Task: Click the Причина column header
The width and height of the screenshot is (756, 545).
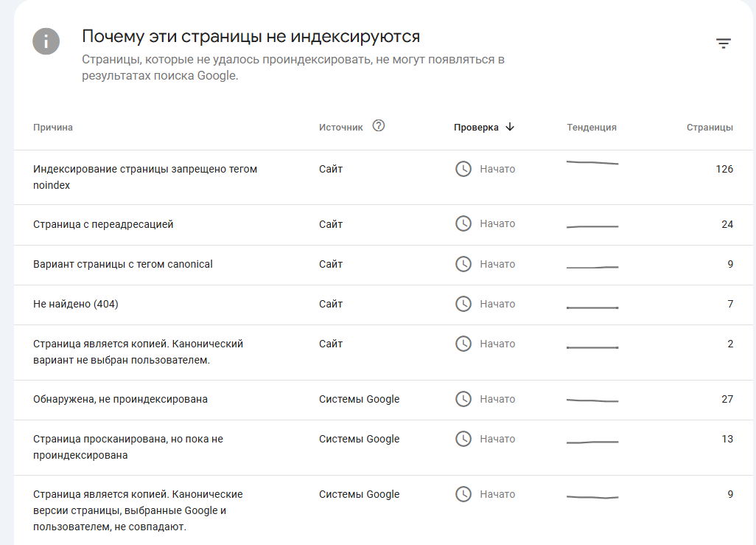Action: (x=53, y=128)
